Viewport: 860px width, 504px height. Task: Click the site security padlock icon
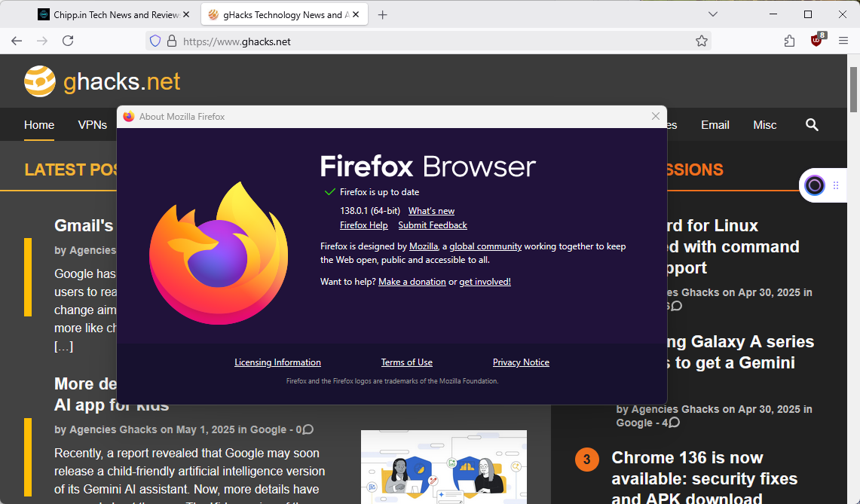coord(172,41)
